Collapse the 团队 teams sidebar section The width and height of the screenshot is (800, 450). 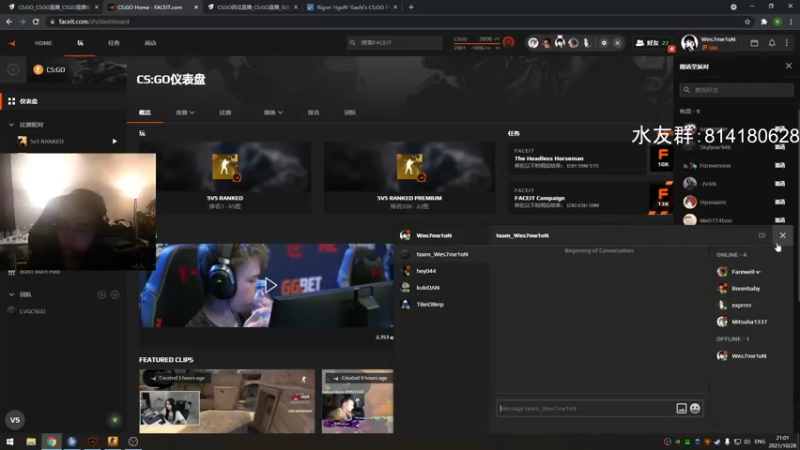click(x=11, y=294)
